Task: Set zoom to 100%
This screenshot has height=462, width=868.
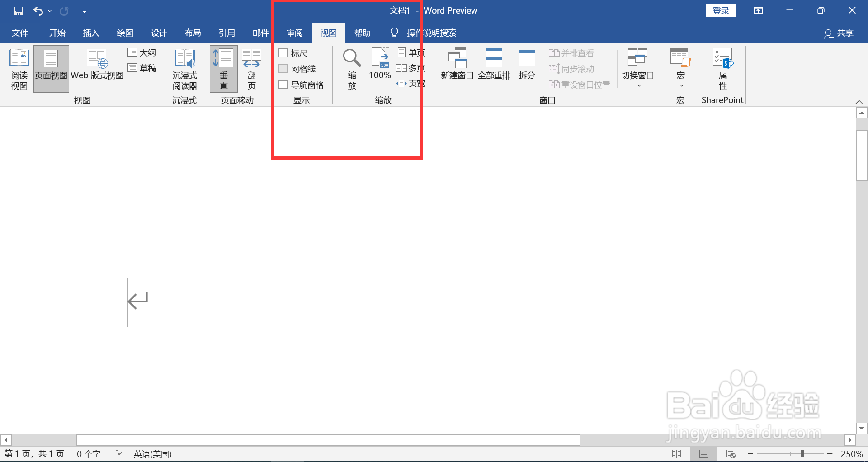Action: 380,66
